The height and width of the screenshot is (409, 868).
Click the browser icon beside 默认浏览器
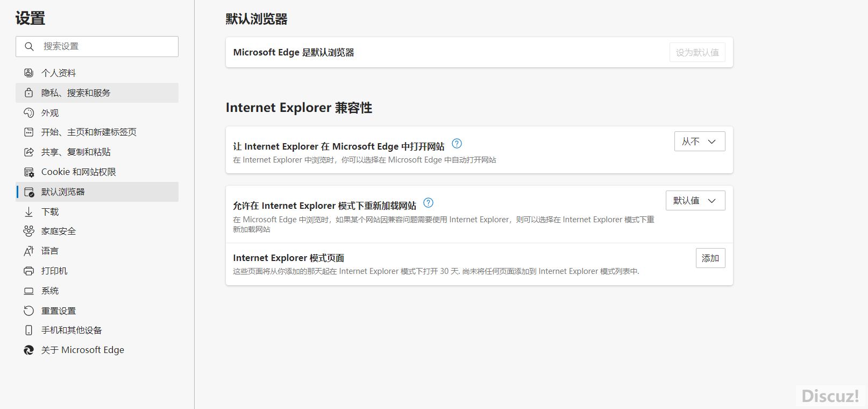pos(29,192)
